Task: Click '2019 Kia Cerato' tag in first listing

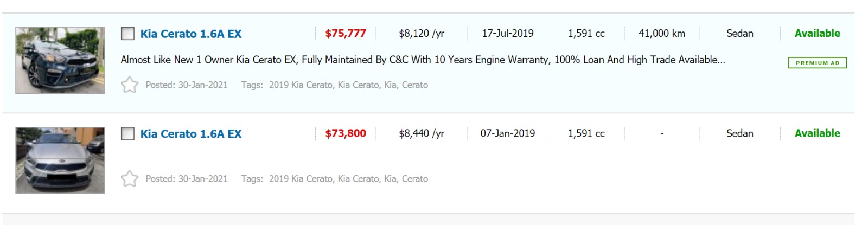Action: [300, 85]
